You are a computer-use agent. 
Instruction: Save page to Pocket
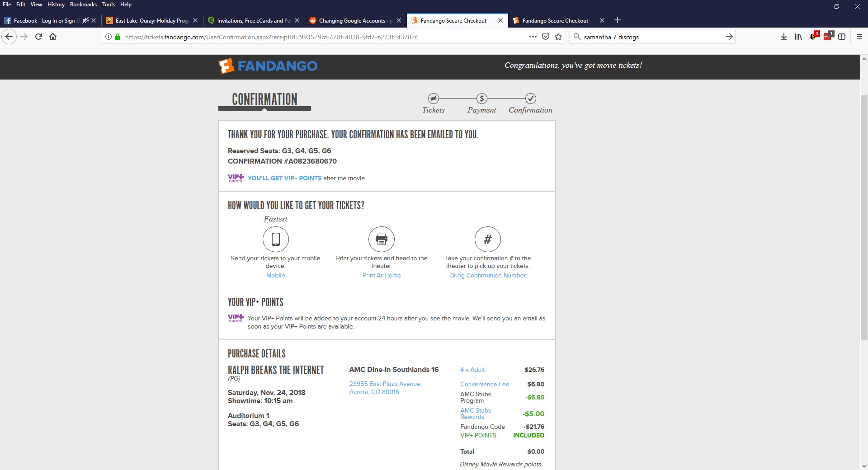click(x=546, y=37)
